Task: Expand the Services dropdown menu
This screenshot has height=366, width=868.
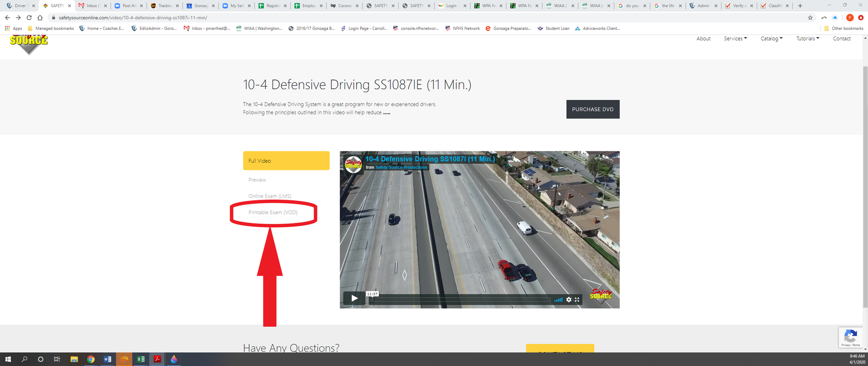Action: 735,39
